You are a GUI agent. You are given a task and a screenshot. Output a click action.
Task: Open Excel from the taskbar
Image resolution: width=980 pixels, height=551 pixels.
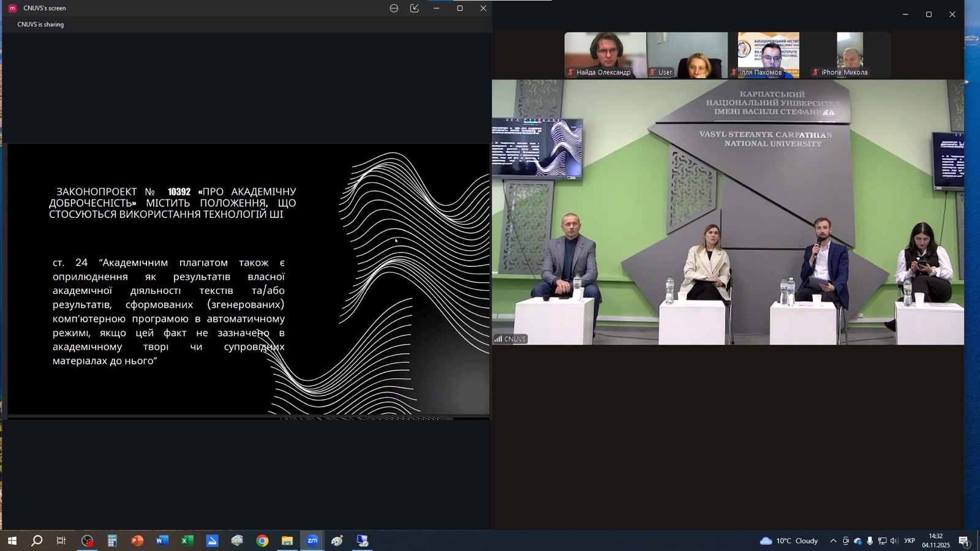pyautogui.click(x=187, y=541)
